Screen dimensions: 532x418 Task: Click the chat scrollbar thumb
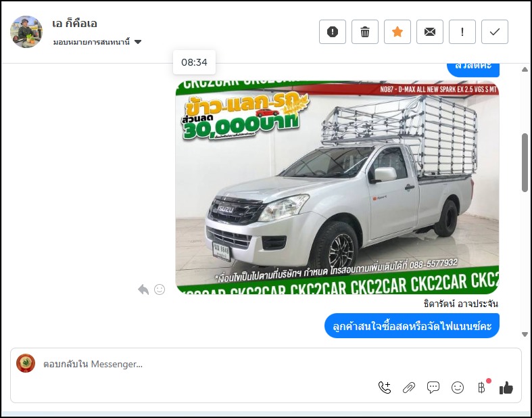point(525,162)
